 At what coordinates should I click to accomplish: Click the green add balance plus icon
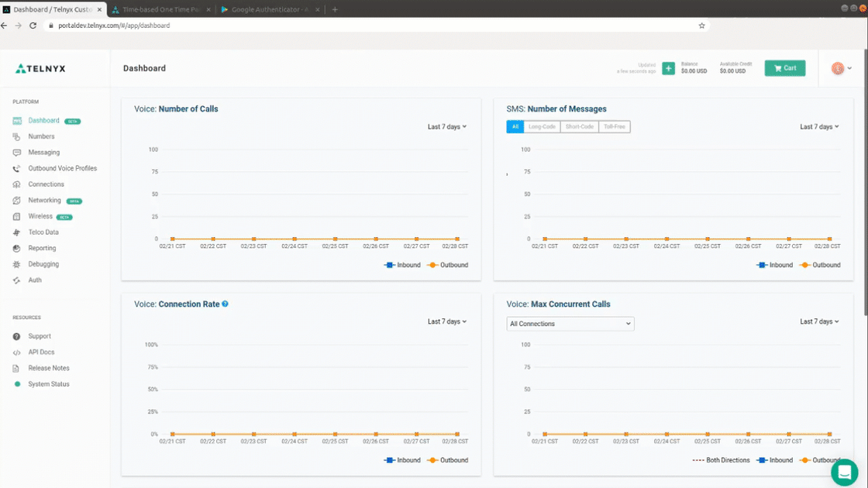pos(668,69)
